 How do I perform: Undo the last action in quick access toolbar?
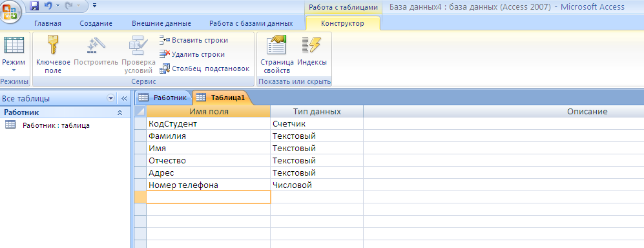click(48, 6)
